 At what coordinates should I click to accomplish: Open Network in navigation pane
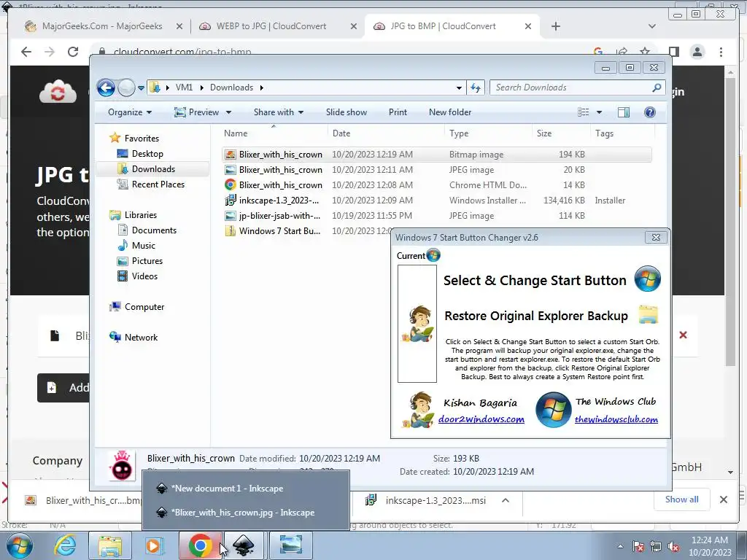point(141,338)
